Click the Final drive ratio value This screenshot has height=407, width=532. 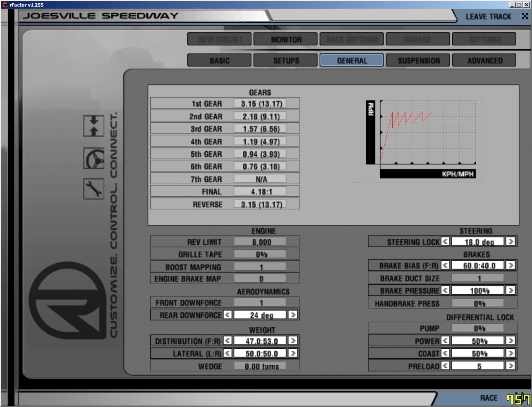point(260,191)
